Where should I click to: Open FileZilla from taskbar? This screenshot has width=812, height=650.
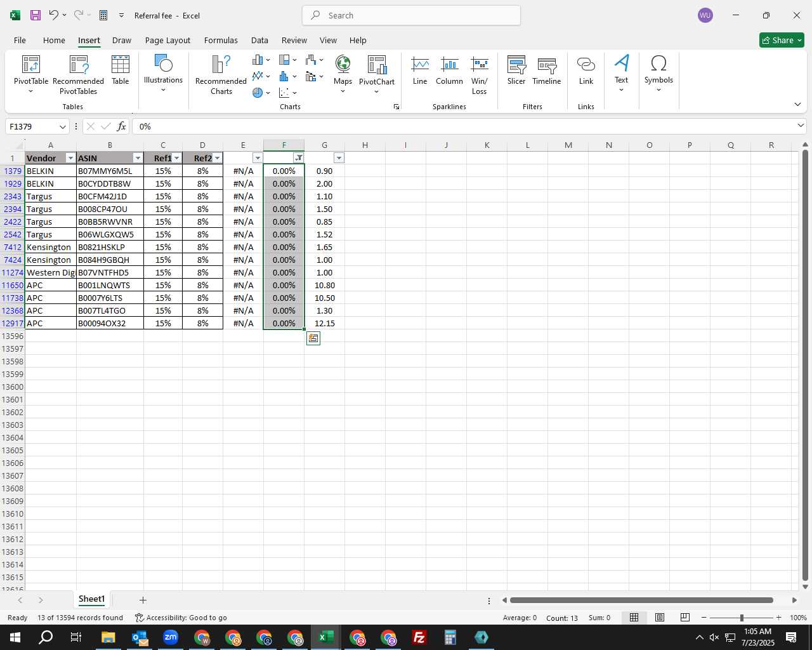coord(419,637)
